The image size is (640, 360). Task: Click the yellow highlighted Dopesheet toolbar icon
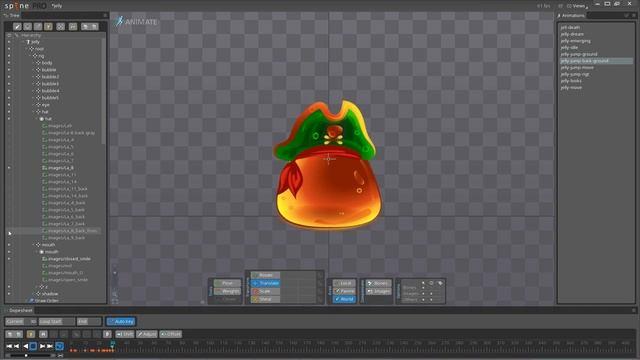click(31, 334)
